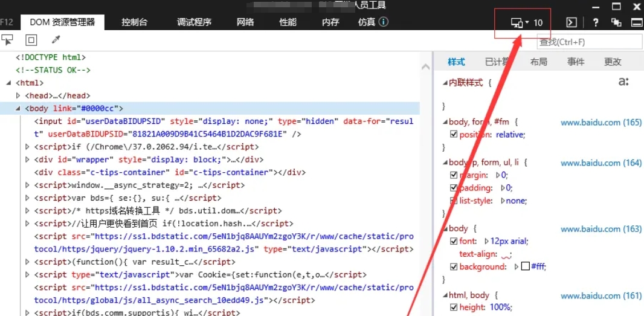This screenshot has height=316, width=644.
Task: Collapse the <body link> node
Action: (18, 109)
